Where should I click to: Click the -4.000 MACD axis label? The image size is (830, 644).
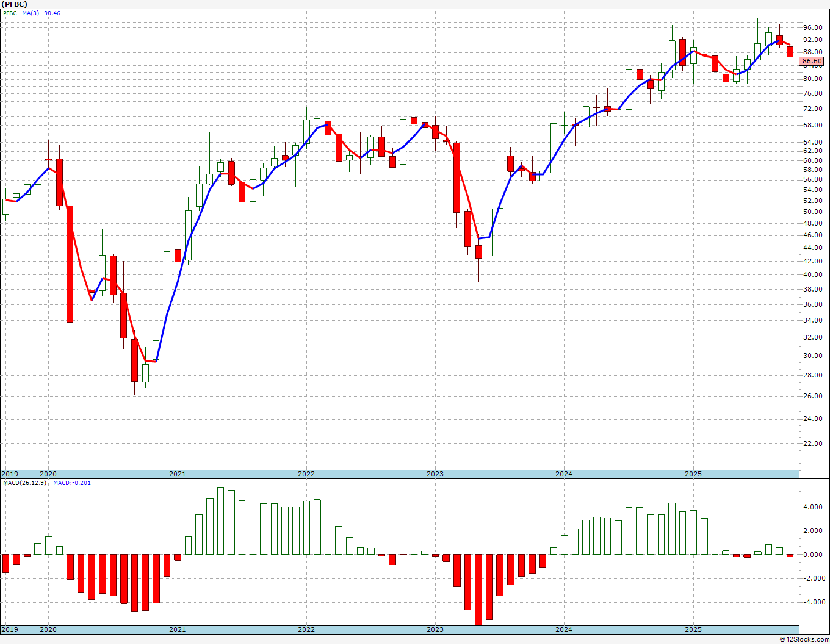(x=814, y=602)
